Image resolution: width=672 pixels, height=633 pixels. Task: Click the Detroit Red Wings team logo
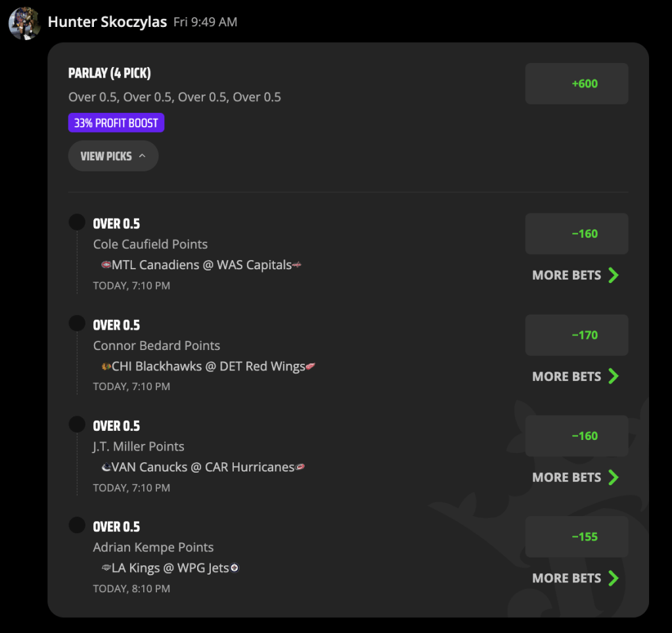(x=310, y=366)
